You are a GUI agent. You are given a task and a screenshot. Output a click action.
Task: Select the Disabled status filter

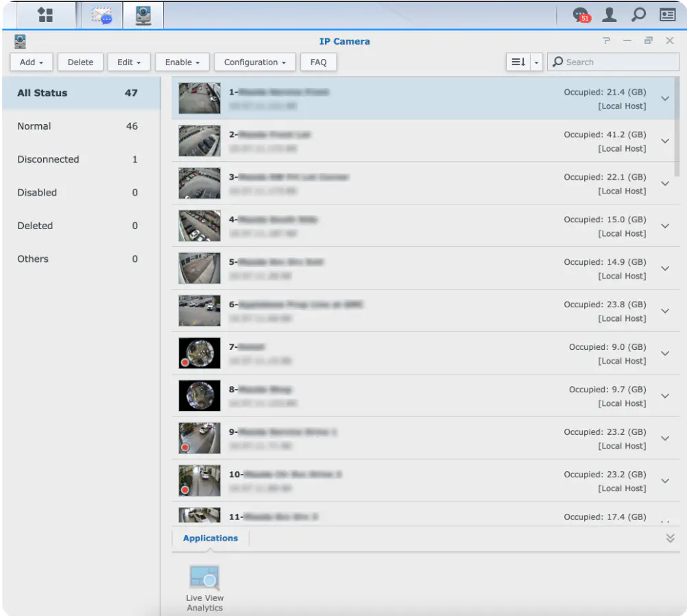pos(81,193)
